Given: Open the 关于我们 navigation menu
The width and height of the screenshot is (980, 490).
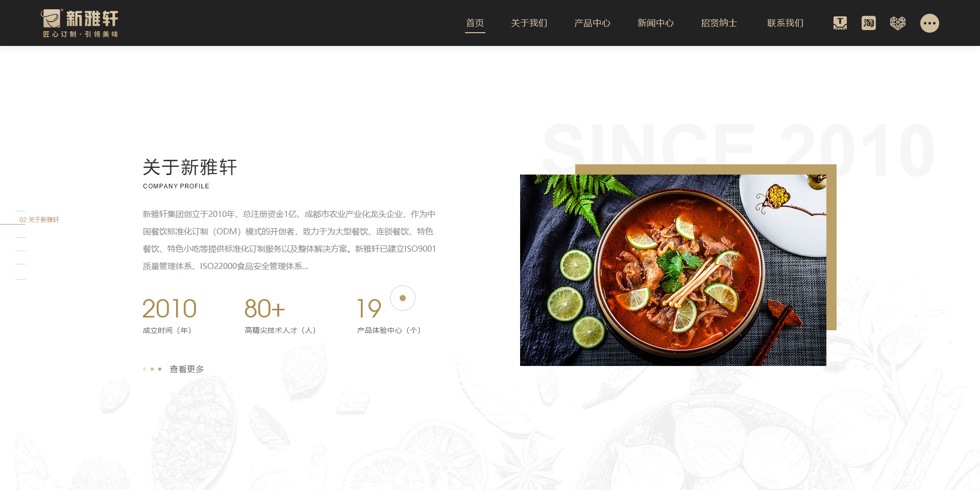Looking at the screenshot, I should coord(529,23).
